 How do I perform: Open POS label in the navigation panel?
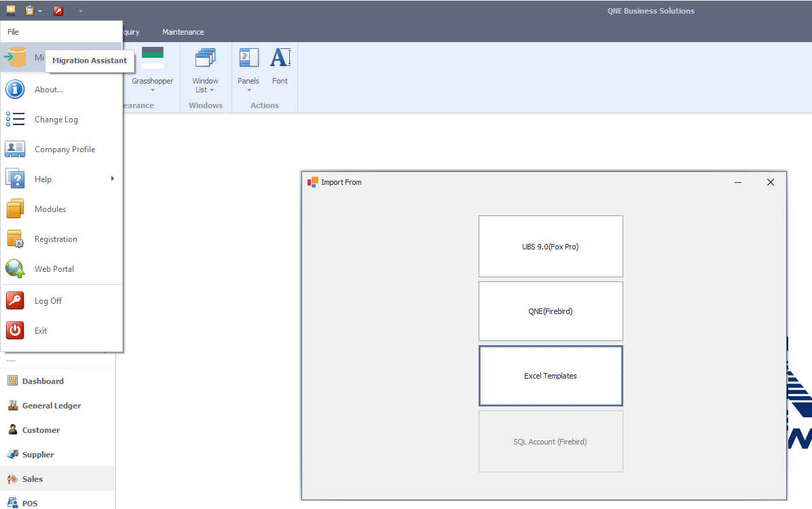point(29,504)
